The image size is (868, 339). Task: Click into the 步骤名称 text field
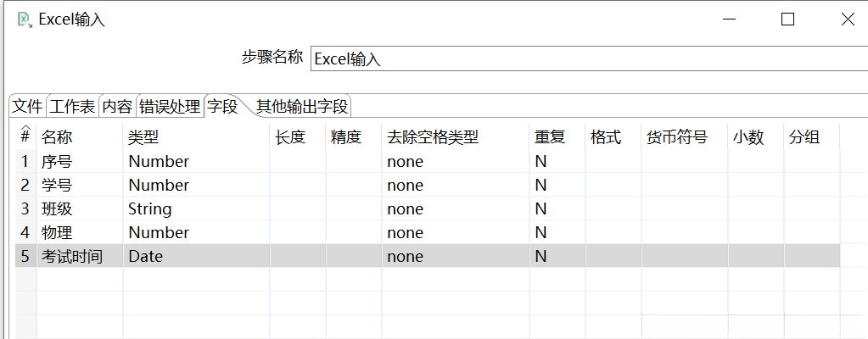[x=585, y=58]
